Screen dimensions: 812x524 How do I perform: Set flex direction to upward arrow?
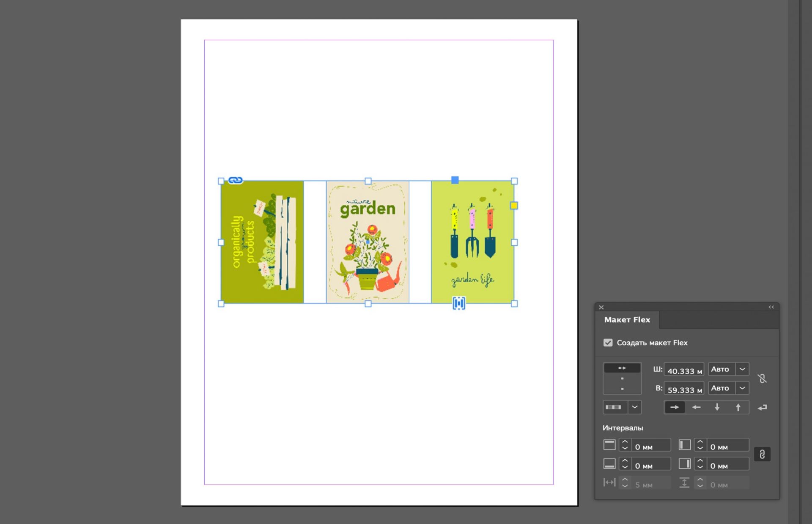(x=738, y=407)
